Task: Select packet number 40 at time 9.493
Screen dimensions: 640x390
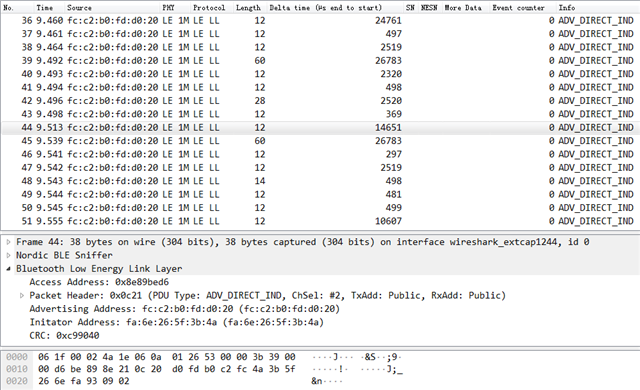Action: pyautogui.click(x=320, y=74)
